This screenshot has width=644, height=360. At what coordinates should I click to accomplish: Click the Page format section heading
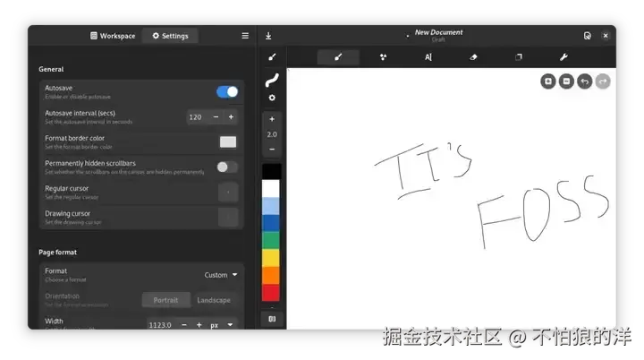pos(57,253)
